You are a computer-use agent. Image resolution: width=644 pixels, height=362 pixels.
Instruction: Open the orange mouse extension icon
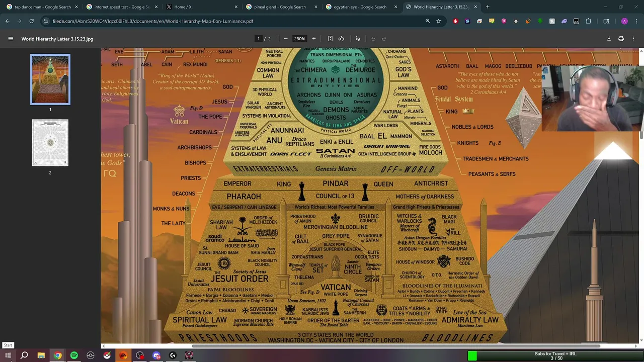pyautogui.click(x=528, y=21)
